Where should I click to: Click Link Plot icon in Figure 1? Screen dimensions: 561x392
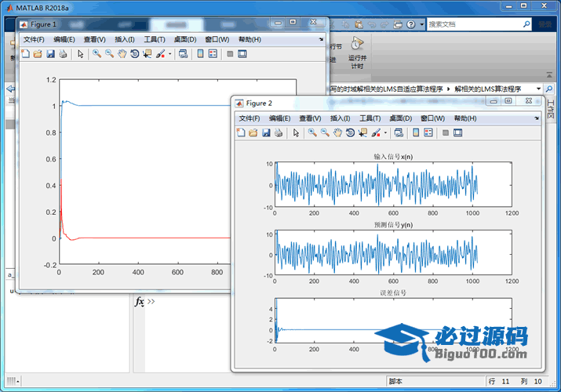coord(183,54)
